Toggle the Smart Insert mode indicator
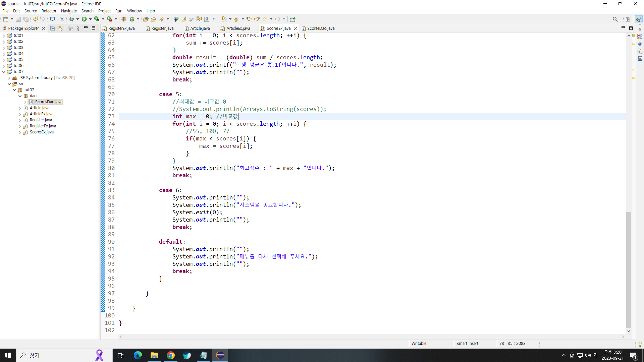644x362 pixels. 467,344
